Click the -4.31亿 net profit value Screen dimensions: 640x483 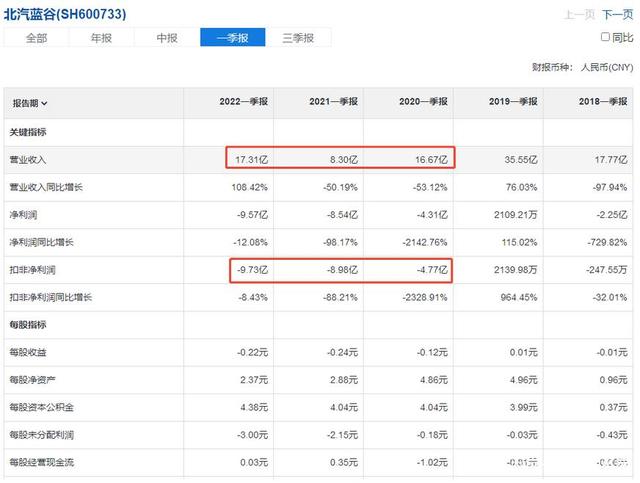tap(432, 215)
